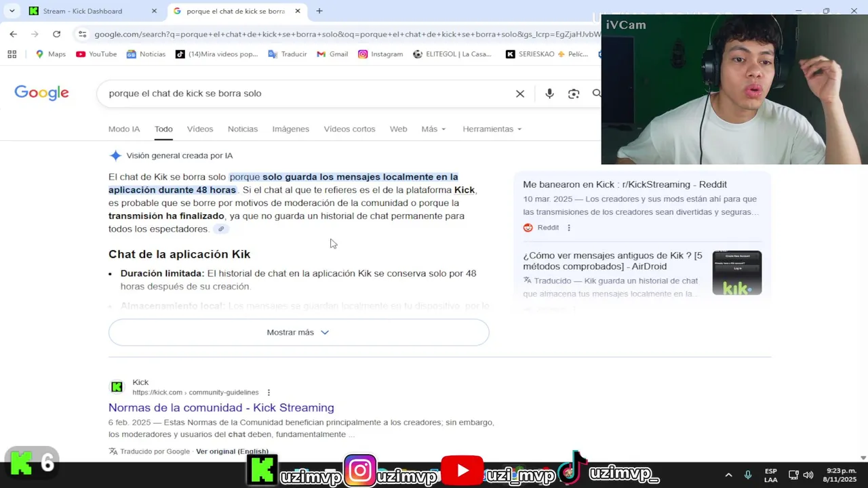The image size is (868, 488).
Task: Open a new tab with the plus button
Action: pyautogui.click(x=319, y=11)
